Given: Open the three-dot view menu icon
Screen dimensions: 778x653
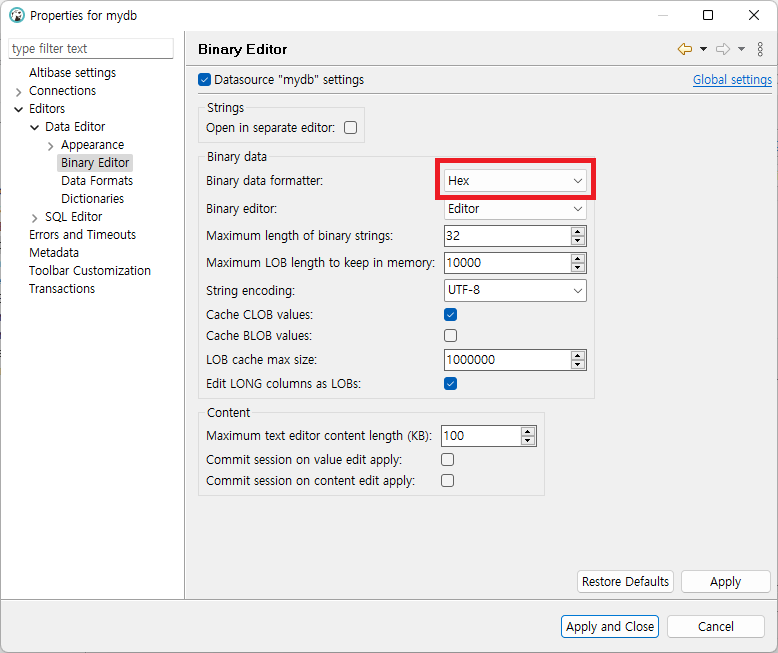Looking at the screenshot, I should (x=761, y=49).
